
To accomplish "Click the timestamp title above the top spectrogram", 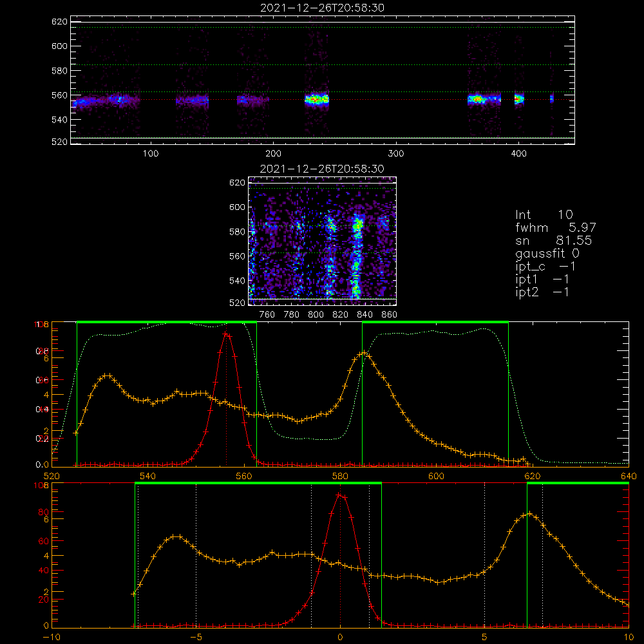I will pos(322,8).
